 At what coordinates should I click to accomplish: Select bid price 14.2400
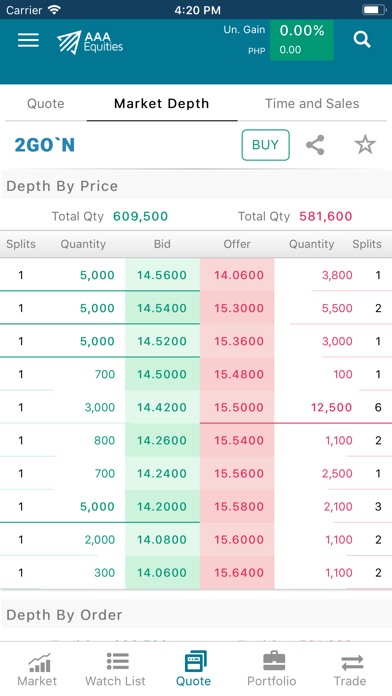pyautogui.click(x=162, y=474)
